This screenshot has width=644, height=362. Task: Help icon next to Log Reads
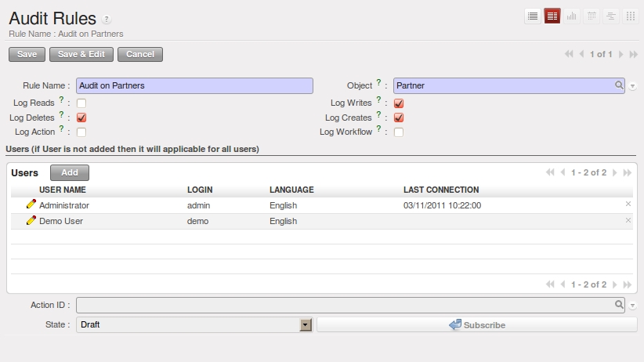pyautogui.click(x=61, y=100)
